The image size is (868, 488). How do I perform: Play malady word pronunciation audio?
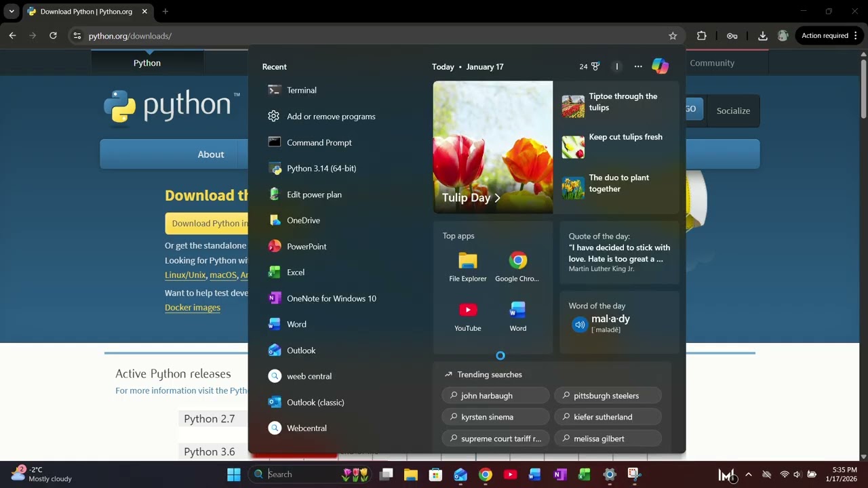pyautogui.click(x=580, y=325)
